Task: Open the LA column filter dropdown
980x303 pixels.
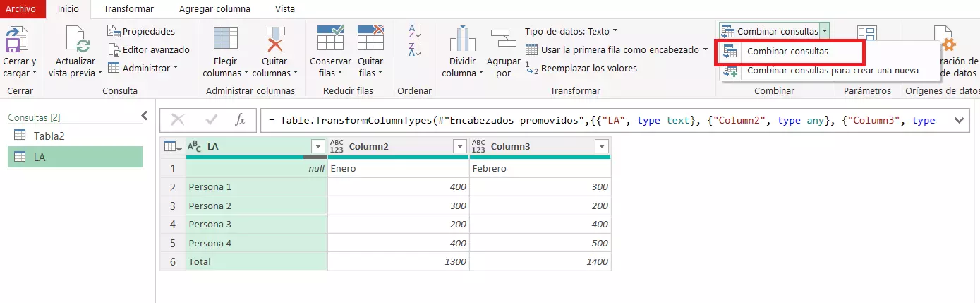Action: [x=317, y=146]
